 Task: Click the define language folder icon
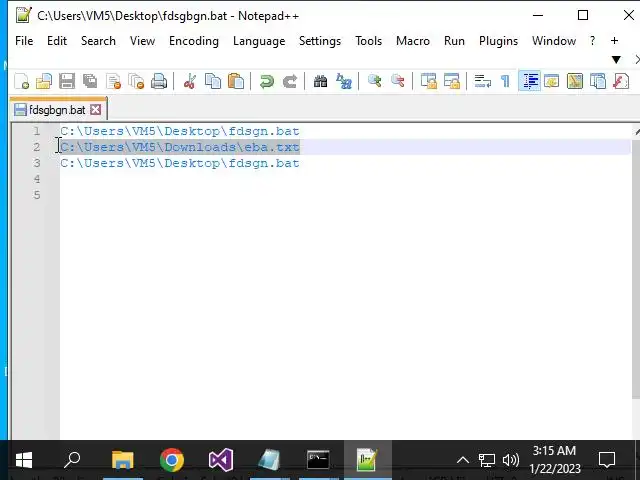[551, 81]
